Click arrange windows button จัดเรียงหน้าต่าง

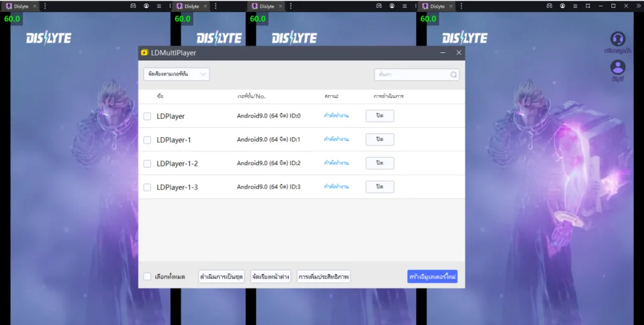pyautogui.click(x=270, y=277)
